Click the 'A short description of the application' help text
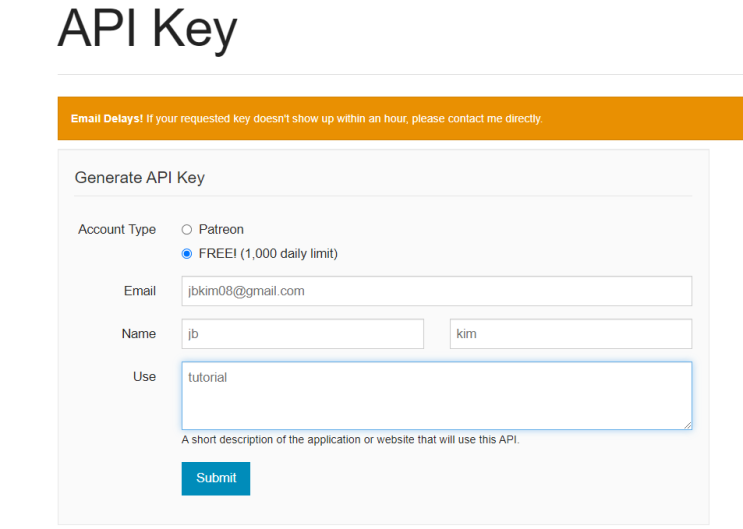Image resolution: width=743 pixels, height=529 pixels. point(350,439)
